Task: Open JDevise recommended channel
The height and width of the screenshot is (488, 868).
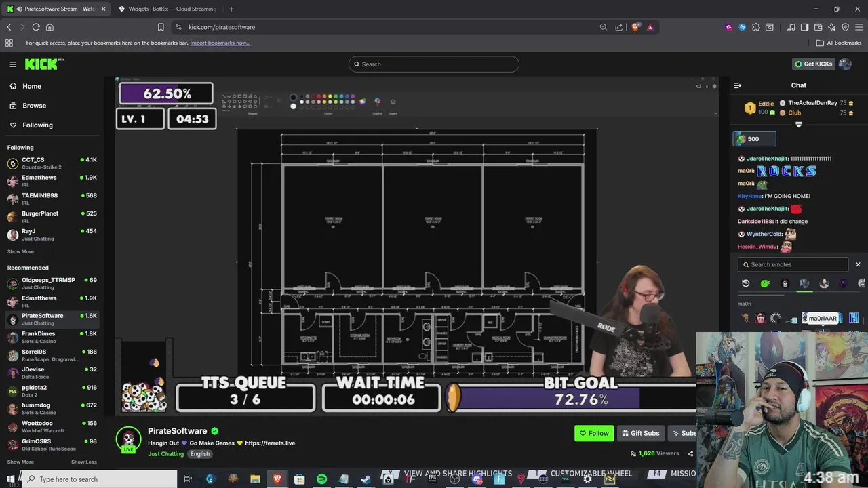Action: pos(52,373)
